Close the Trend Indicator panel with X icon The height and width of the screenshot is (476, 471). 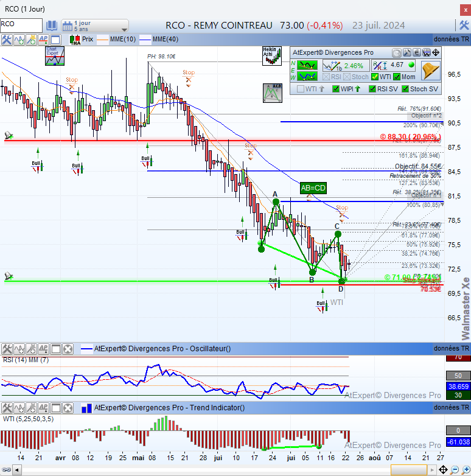coord(68,408)
